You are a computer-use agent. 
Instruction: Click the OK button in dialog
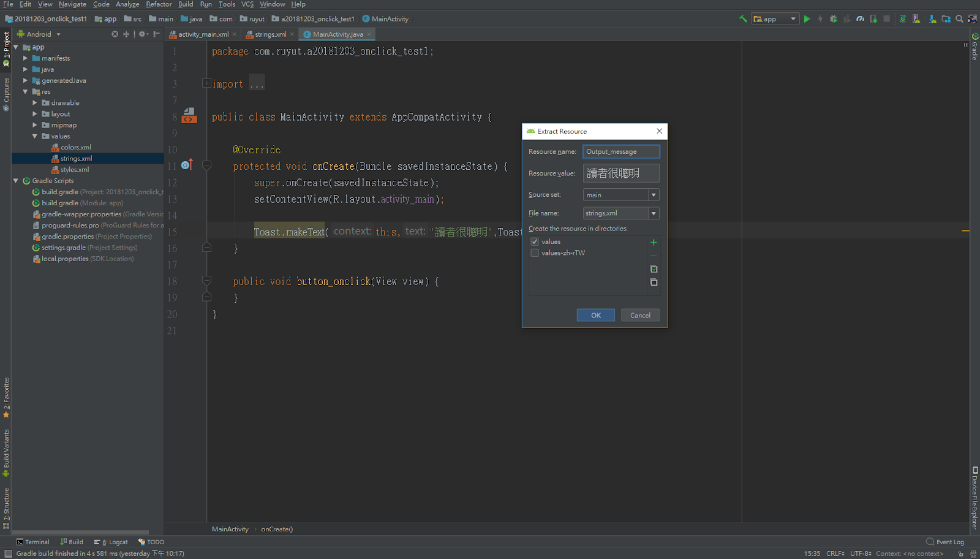pos(595,315)
